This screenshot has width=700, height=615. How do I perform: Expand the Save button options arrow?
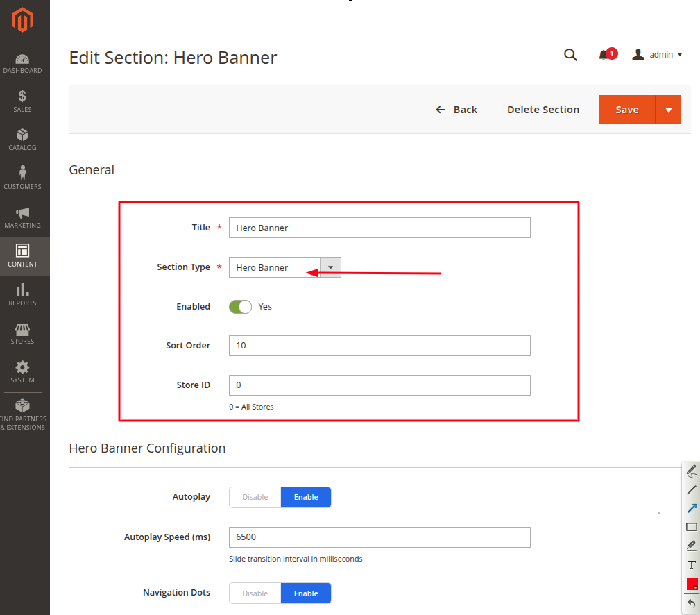coord(668,110)
